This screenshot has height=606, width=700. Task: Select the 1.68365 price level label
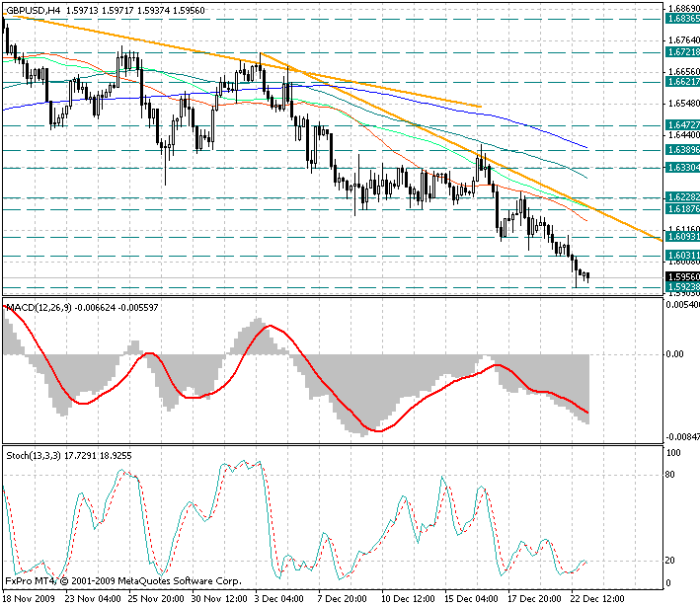coord(682,19)
